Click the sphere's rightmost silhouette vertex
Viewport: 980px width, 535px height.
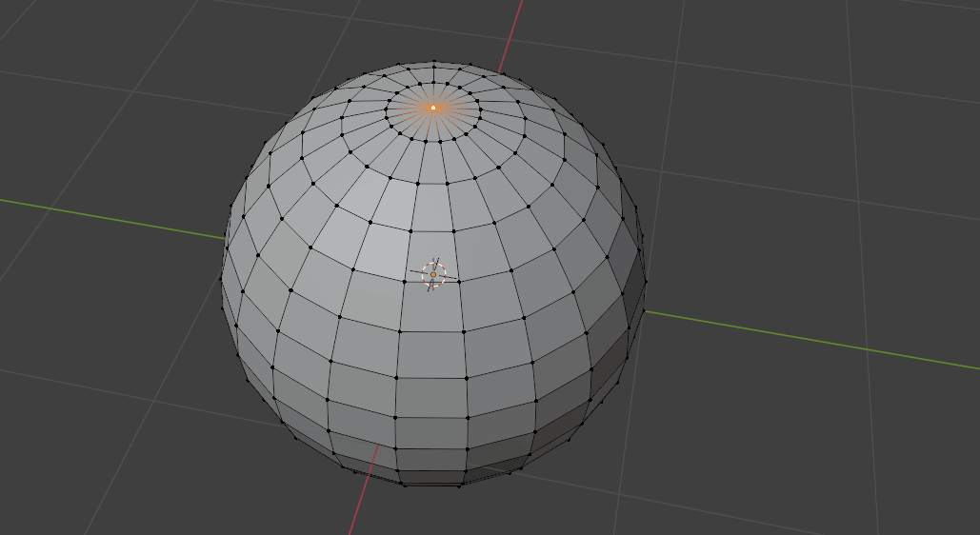pos(645,283)
